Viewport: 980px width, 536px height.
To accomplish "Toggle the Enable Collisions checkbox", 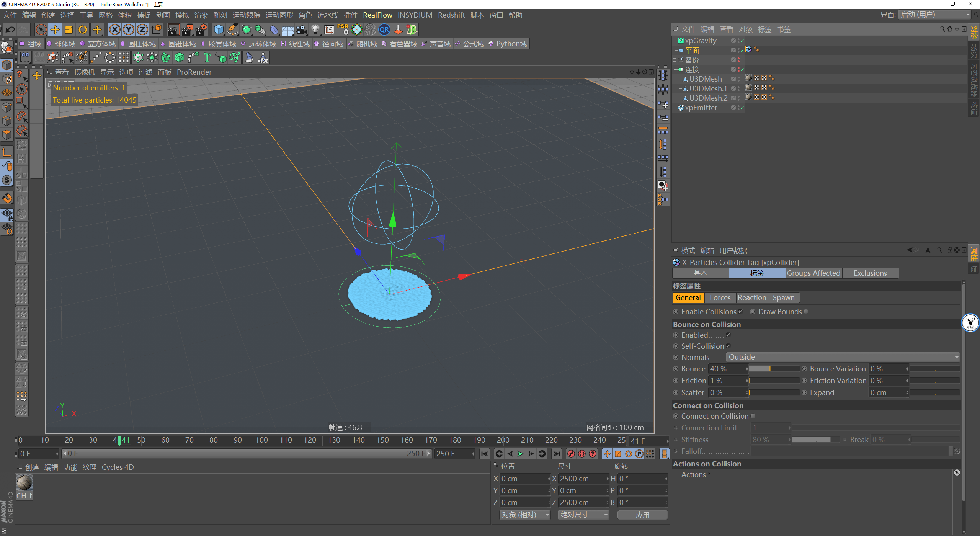I will tap(740, 312).
